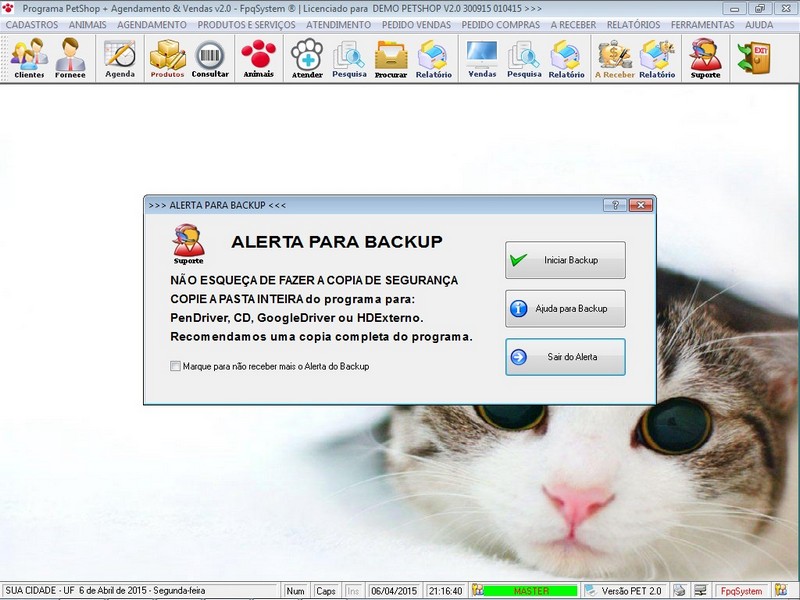Screen dimensions: 800x600
Task: Open the AGENDAMENTO menu
Action: (152, 24)
